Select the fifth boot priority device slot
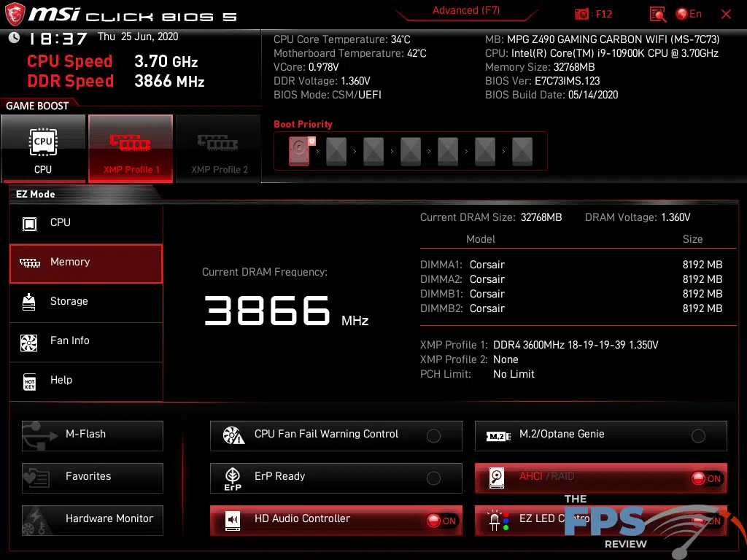This screenshot has width=747, height=560. click(448, 152)
